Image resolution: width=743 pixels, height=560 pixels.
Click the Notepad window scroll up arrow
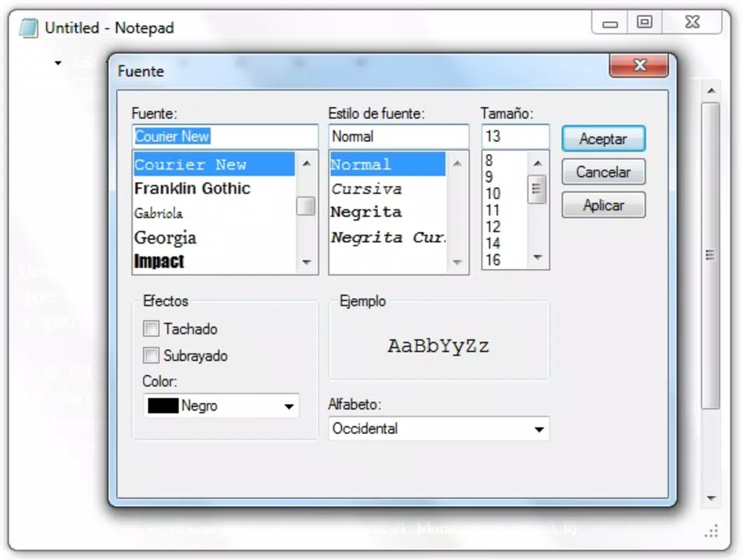pyautogui.click(x=711, y=90)
